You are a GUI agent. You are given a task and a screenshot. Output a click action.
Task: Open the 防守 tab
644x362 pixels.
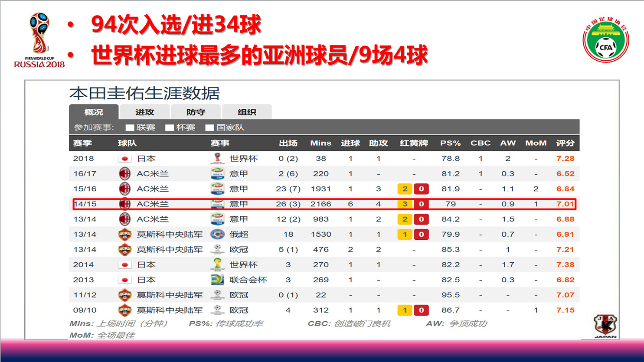(196, 112)
